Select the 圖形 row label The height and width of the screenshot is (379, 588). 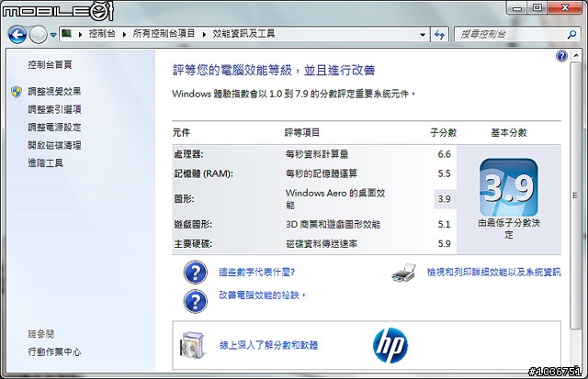(x=184, y=199)
